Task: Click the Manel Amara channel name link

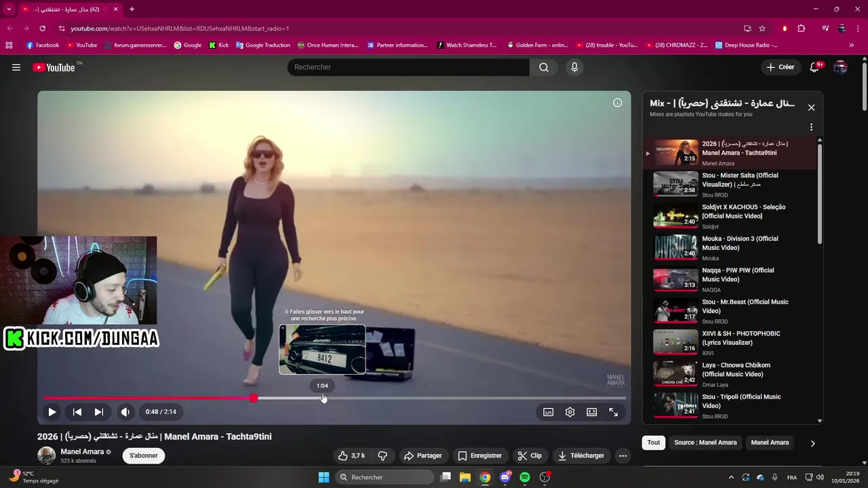Action: pyautogui.click(x=82, y=451)
